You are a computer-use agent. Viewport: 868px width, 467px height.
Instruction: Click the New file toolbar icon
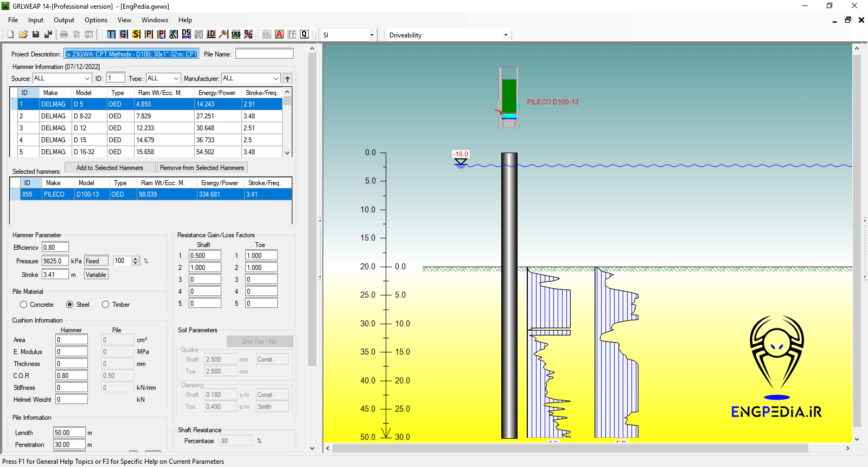pyautogui.click(x=10, y=34)
